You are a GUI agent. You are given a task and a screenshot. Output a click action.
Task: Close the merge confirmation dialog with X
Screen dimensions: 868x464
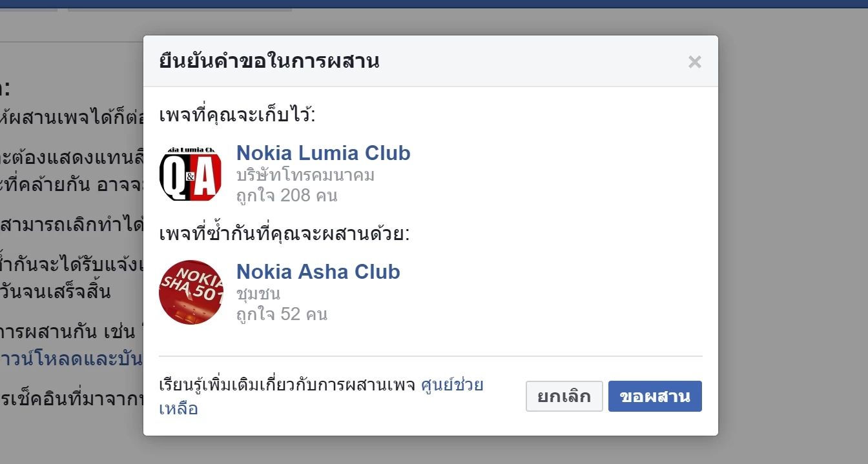tap(695, 62)
